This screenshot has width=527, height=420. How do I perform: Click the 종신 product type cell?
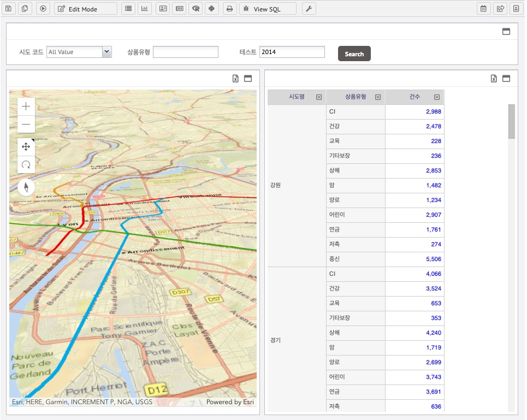tap(356, 259)
